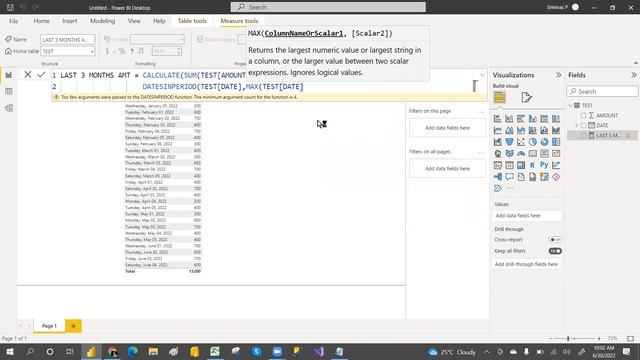Expand the formula bar chevron
The image size is (640, 360).
click(x=482, y=75)
